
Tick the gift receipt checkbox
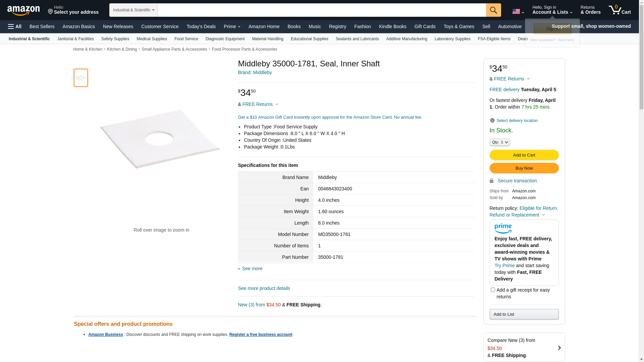[493, 290]
